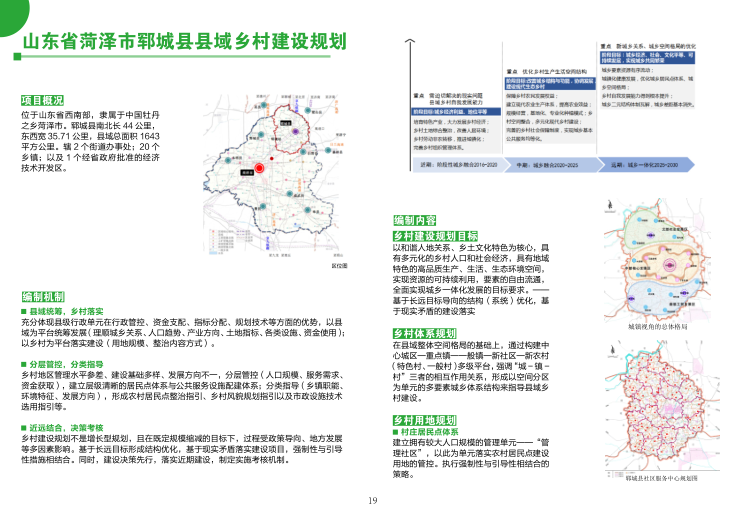The width and height of the screenshot is (741, 521).
Task: Click the paragraph starting 乡村地区管理水平参差
Action: pos(182,391)
